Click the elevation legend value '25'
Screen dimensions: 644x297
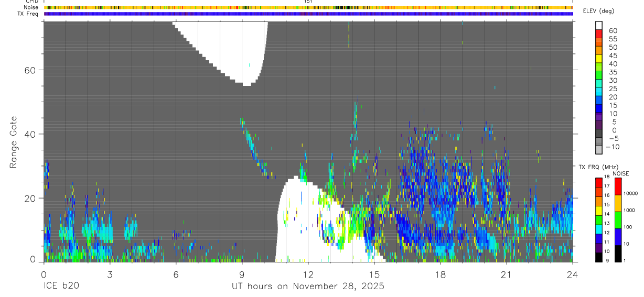click(613, 89)
